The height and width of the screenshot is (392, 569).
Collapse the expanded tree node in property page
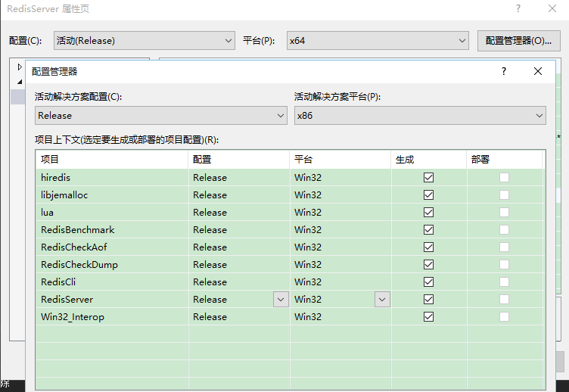[x=20, y=82]
